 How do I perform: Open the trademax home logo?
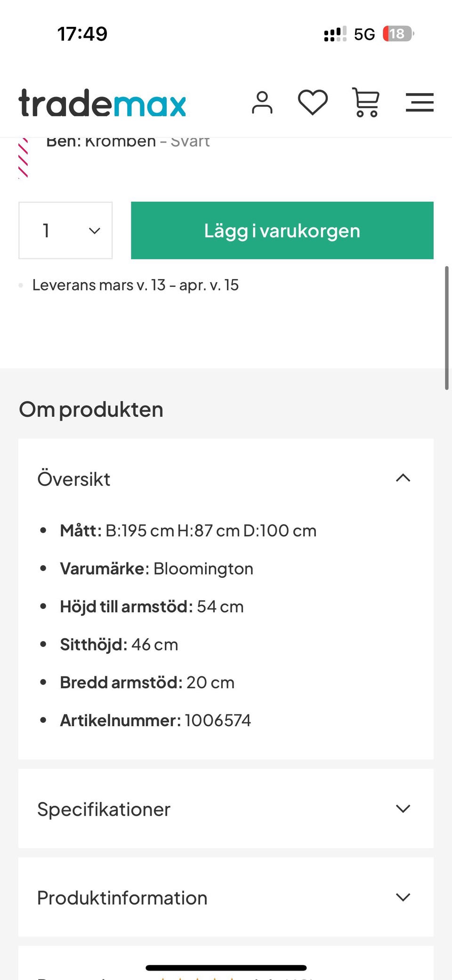[102, 103]
